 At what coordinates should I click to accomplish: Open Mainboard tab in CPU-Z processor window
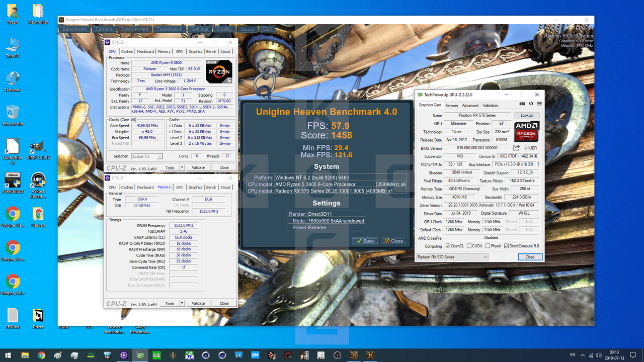coord(145,51)
